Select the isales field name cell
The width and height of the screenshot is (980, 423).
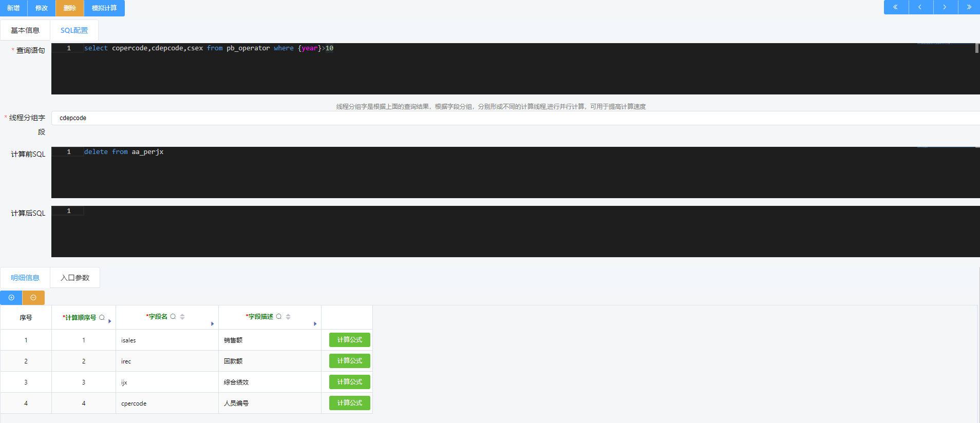point(167,340)
